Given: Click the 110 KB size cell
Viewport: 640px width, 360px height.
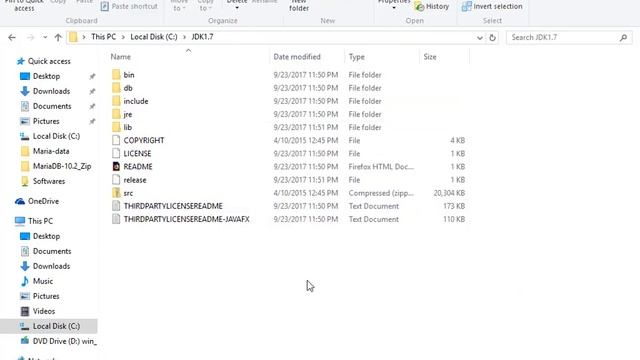Looking at the screenshot, I should point(454,219).
